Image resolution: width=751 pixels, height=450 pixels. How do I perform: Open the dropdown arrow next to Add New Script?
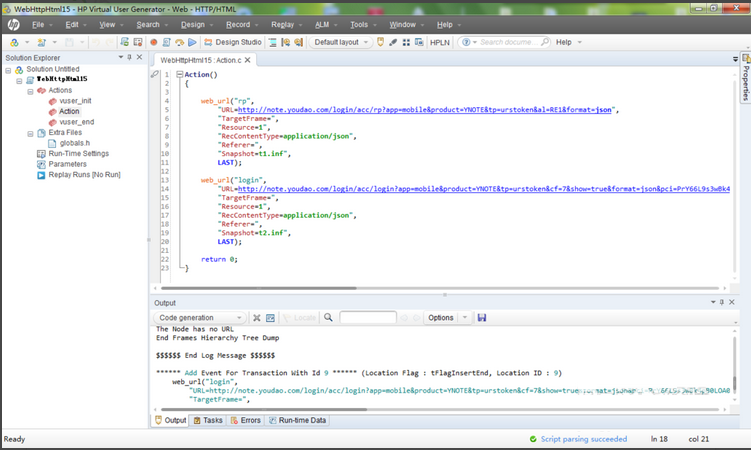[27, 42]
